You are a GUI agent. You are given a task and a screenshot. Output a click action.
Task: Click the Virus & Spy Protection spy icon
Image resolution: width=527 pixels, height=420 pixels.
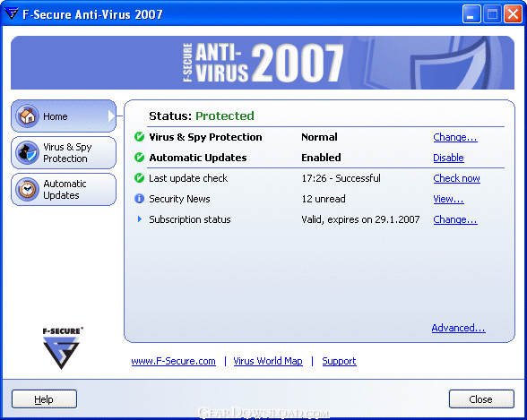[27, 153]
